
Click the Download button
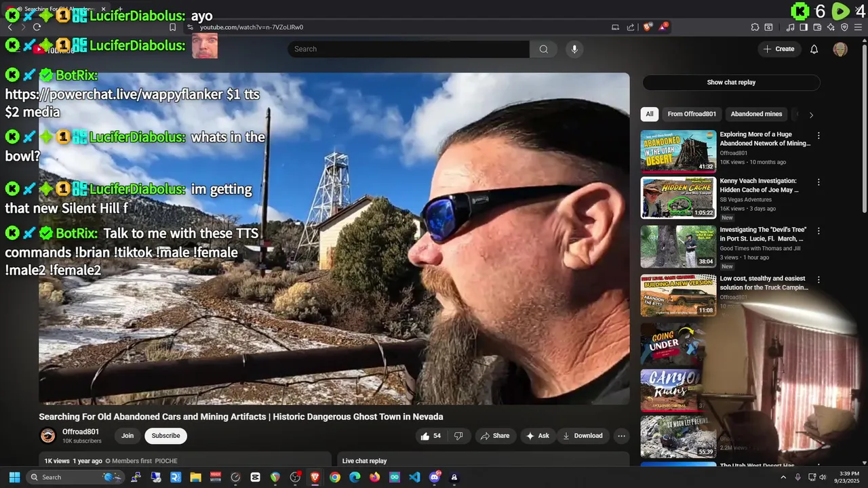(583, 436)
